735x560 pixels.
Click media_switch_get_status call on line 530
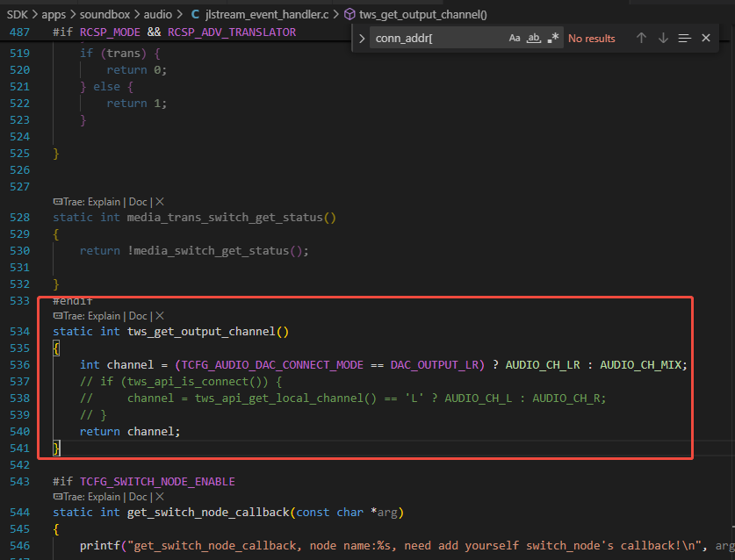212,251
